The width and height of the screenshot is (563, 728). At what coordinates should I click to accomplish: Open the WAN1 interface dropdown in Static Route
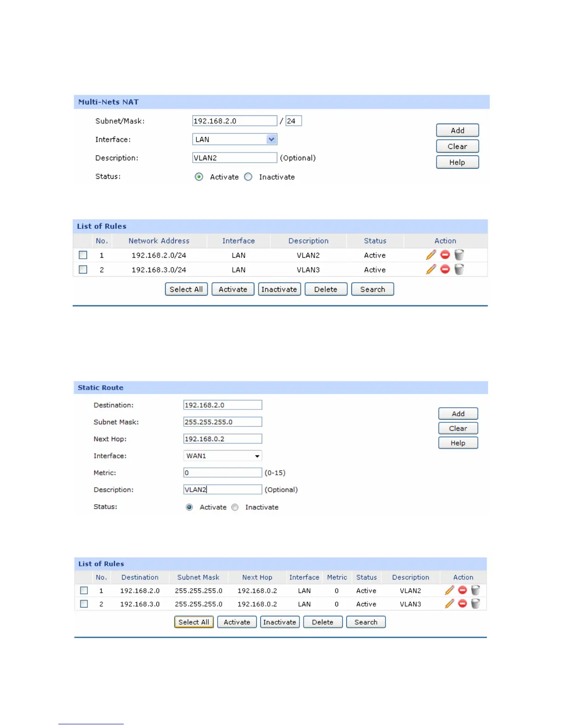223,455
